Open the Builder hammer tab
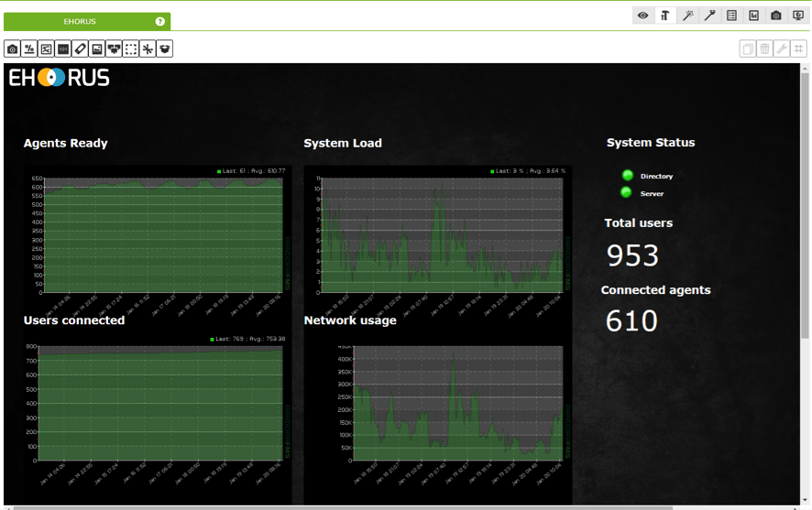Screen dimensions: 812x510 pos(665,16)
